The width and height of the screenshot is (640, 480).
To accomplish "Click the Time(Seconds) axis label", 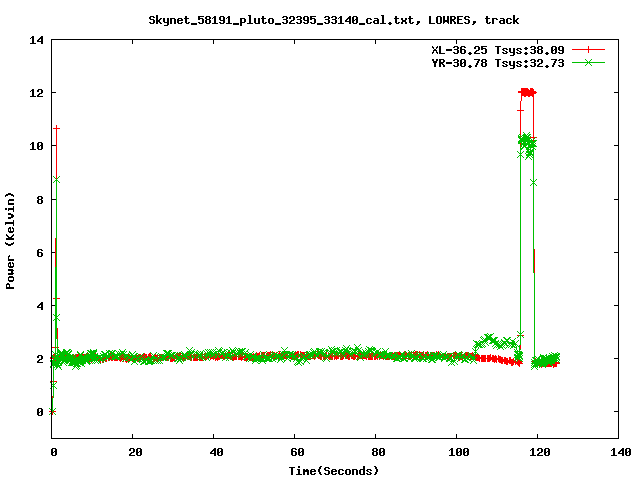I will 333,471.
